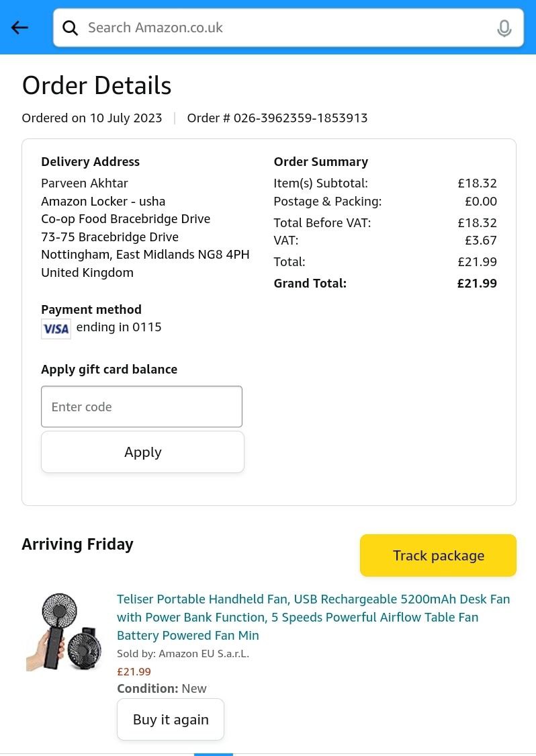Click the Ordered on 10 July 2023 text

tap(92, 118)
